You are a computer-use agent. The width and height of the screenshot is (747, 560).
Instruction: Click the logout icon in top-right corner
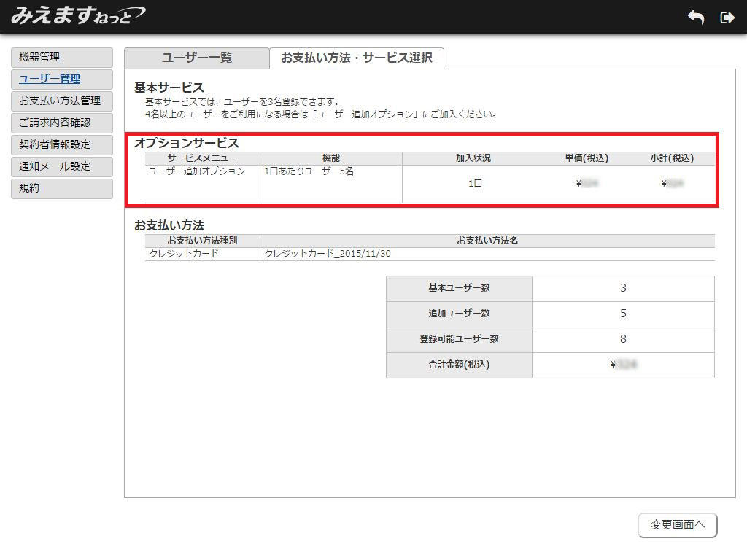coord(727,18)
